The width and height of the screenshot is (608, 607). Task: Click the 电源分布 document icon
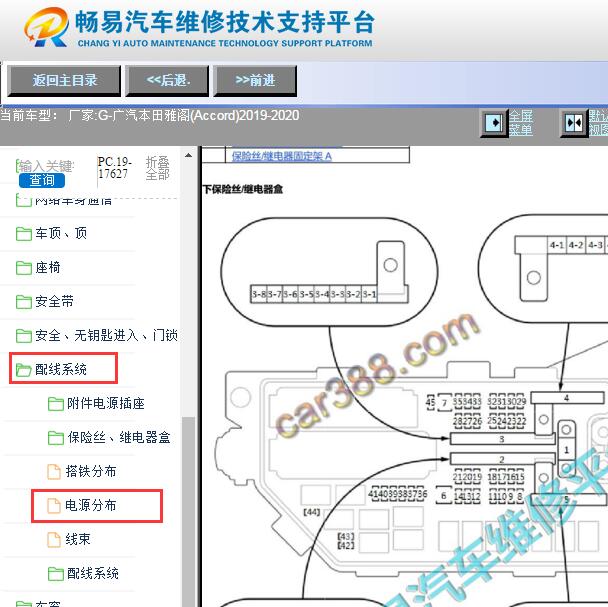(54, 506)
